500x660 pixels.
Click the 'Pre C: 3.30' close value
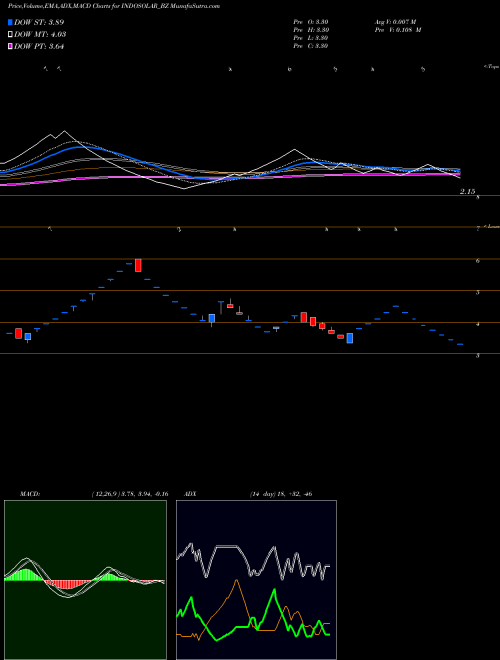pos(311,46)
